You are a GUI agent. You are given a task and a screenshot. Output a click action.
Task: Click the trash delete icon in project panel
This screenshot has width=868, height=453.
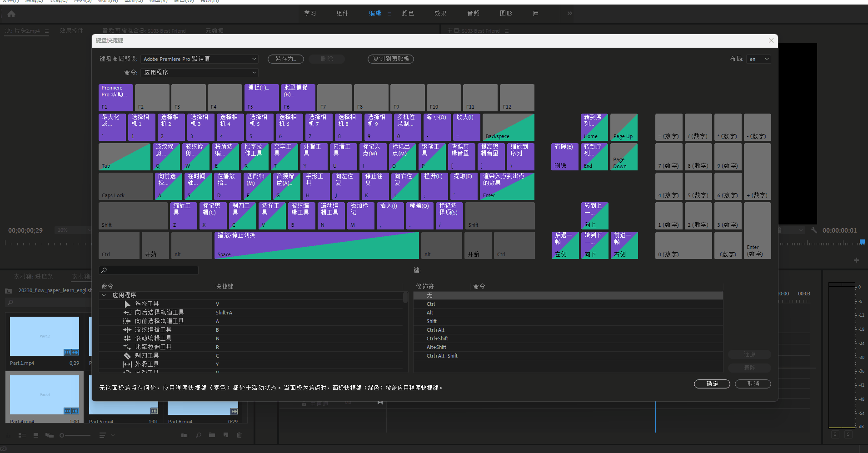[x=239, y=435]
